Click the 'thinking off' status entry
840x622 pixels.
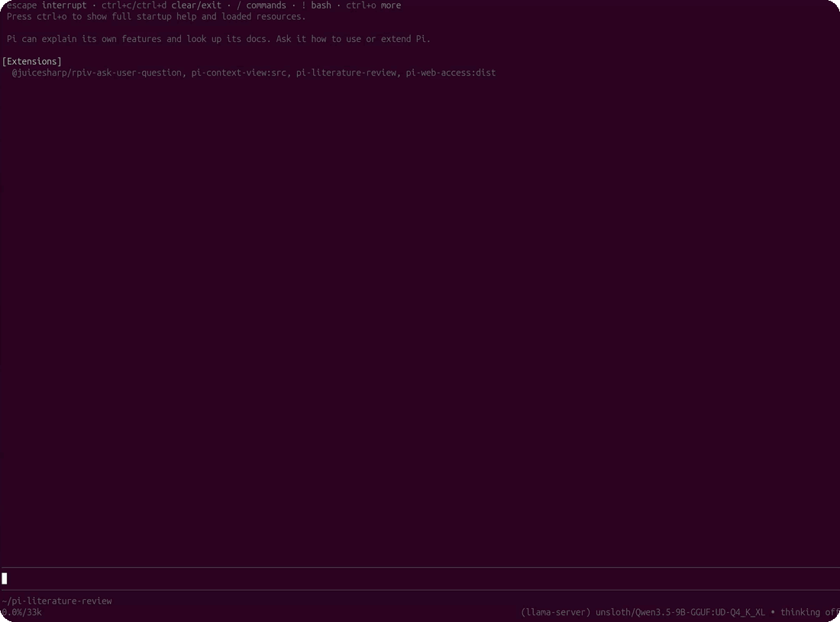coord(809,612)
